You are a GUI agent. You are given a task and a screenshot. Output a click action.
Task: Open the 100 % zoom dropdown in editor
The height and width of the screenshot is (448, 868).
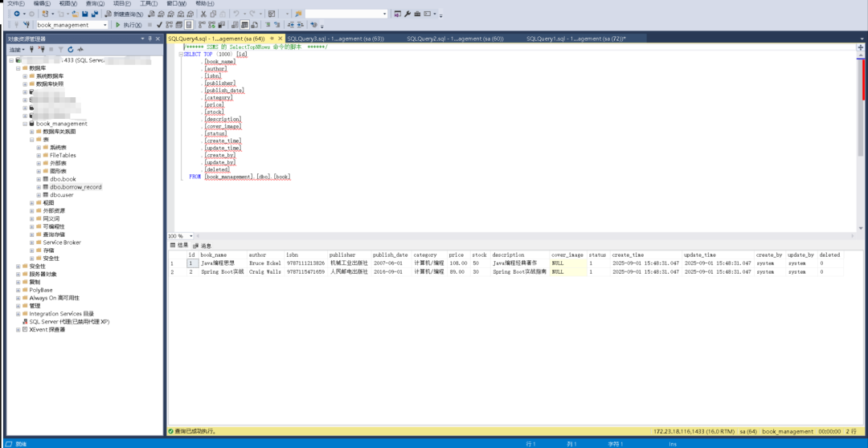(191, 236)
